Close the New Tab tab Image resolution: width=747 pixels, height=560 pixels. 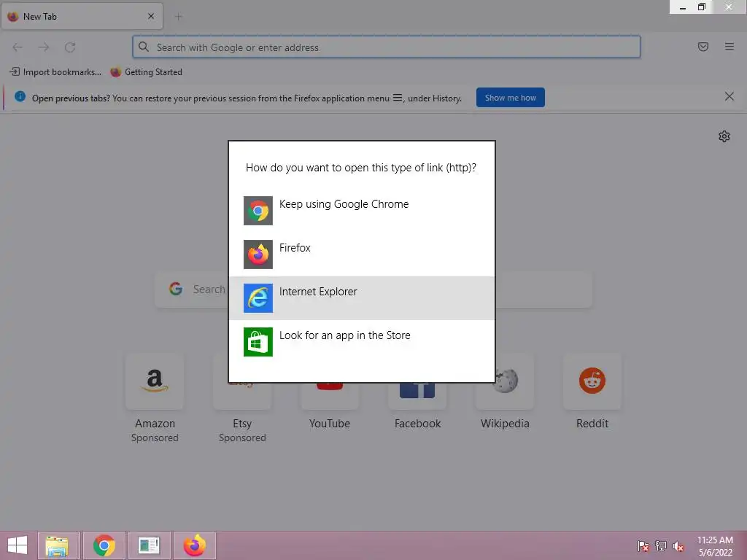tap(151, 16)
